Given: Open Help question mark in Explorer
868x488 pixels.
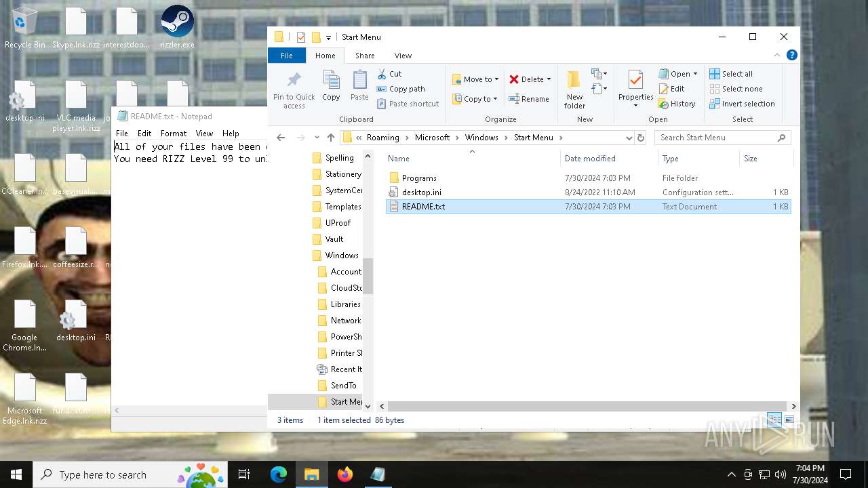Looking at the screenshot, I should tap(791, 56).
